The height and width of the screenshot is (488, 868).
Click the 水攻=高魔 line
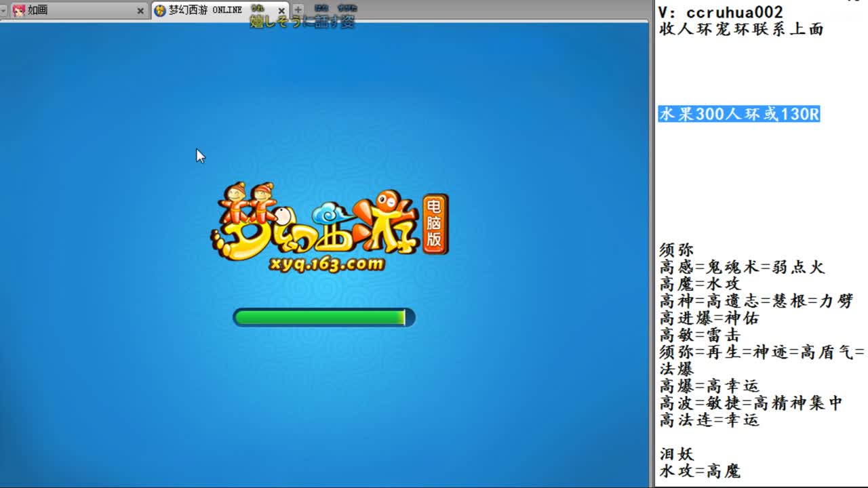(700, 470)
